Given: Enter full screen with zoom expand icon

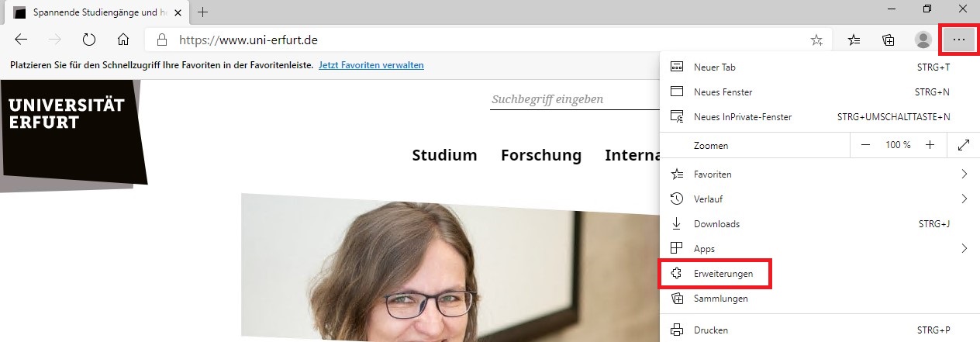Looking at the screenshot, I should (964, 145).
